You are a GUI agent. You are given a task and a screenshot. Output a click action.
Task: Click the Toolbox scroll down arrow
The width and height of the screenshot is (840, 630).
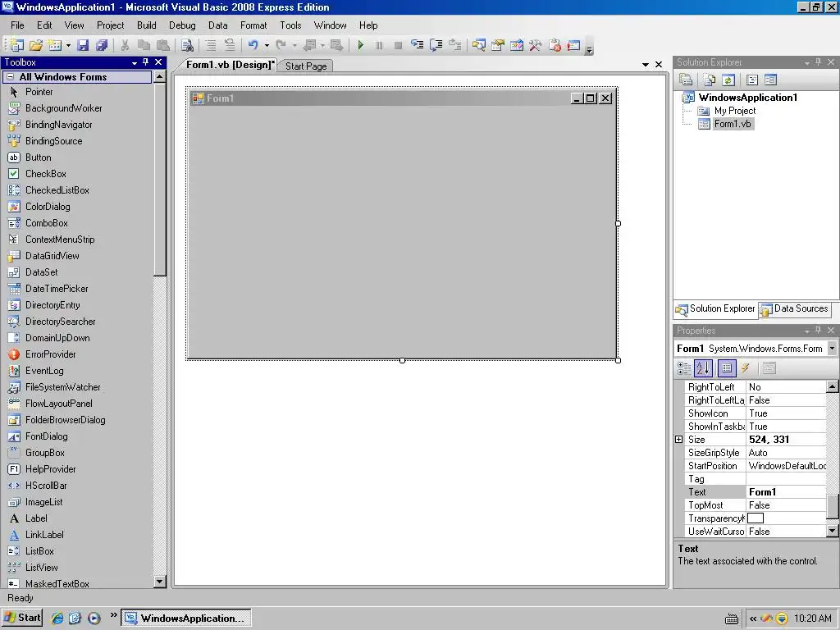click(x=159, y=582)
